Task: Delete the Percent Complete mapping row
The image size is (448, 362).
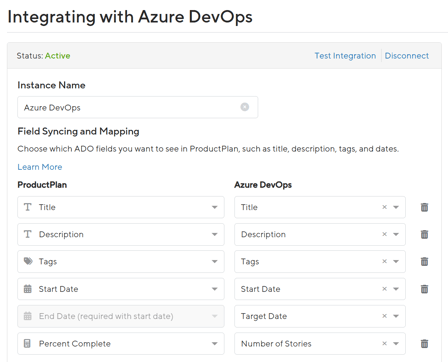Action: pyautogui.click(x=424, y=344)
